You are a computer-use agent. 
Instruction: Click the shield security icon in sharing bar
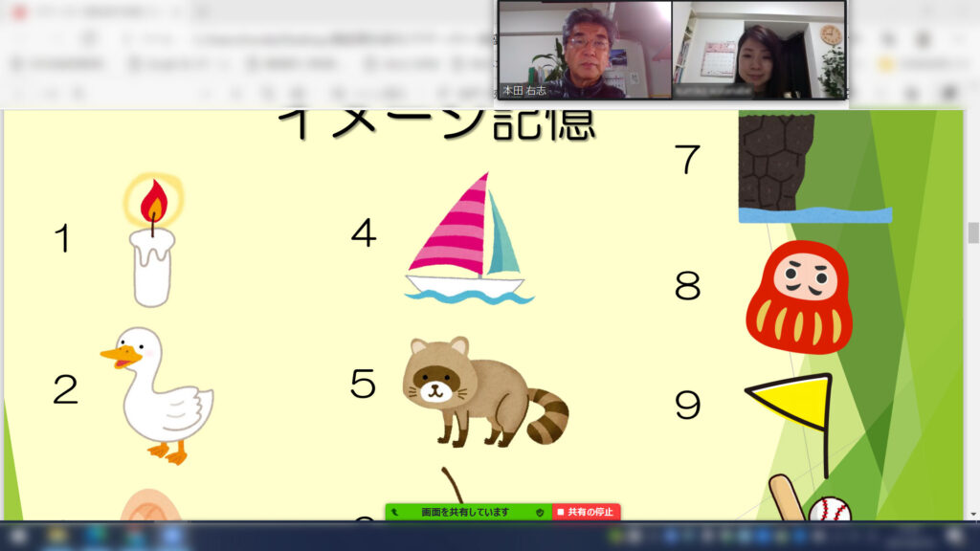[x=540, y=513]
